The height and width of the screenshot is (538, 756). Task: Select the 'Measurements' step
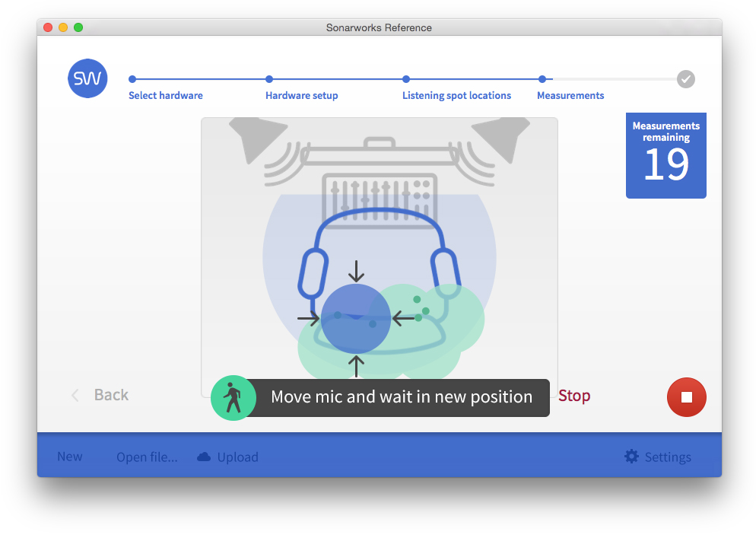[x=570, y=96]
